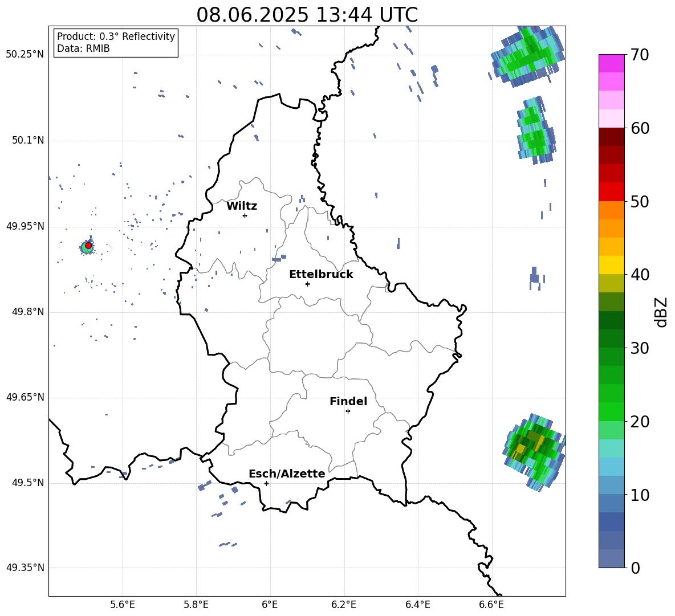Click the magenta top colorbar segment
This screenshot has height=616, width=675.
611,63
